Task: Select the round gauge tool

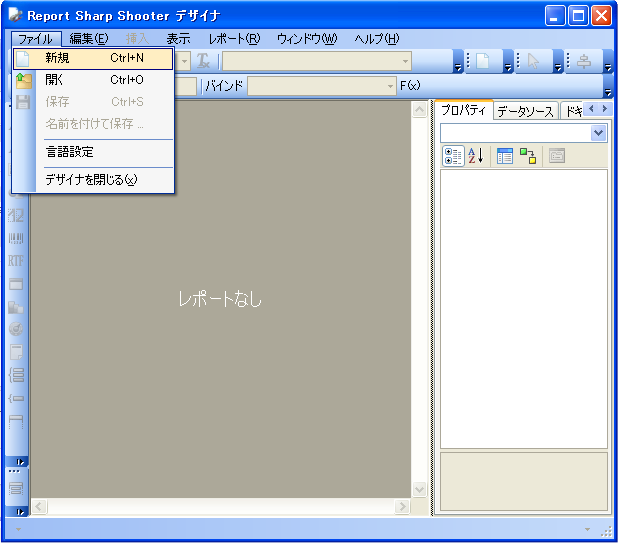Action: pos(16,329)
